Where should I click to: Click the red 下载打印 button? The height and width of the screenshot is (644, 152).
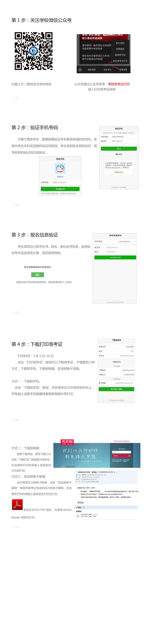click(x=122, y=456)
